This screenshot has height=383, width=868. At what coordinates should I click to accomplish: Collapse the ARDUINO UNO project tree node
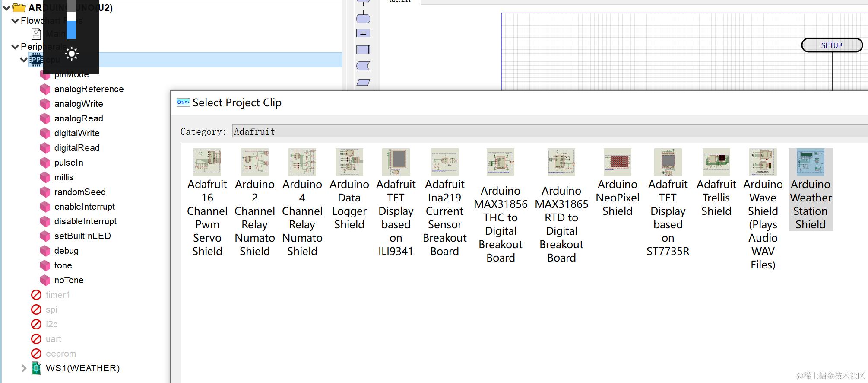pos(6,8)
